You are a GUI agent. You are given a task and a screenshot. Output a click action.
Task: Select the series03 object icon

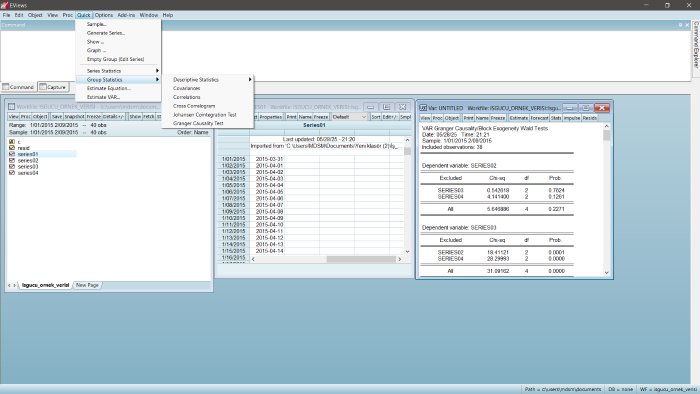(12, 166)
